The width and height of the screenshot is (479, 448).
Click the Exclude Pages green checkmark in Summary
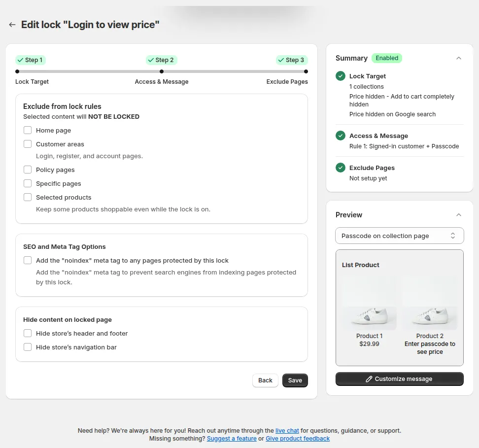pos(341,168)
